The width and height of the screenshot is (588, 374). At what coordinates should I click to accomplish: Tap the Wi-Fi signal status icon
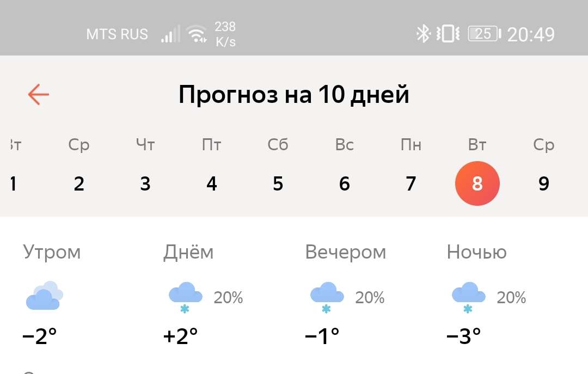(197, 34)
